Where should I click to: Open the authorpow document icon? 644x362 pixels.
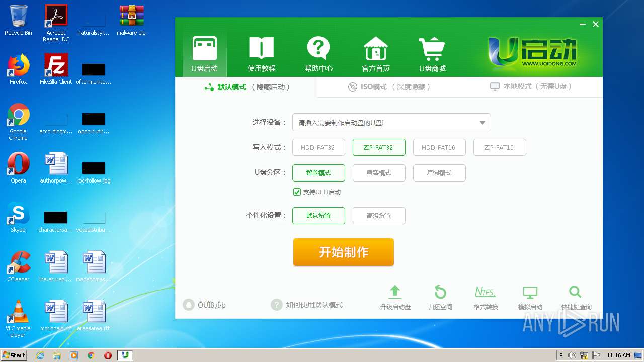click(x=56, y=168)
